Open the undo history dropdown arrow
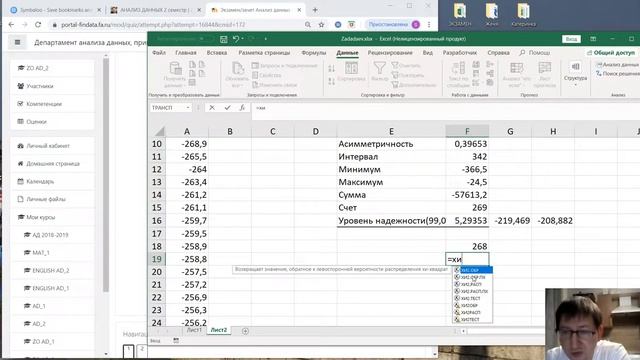The width and height of the screenshot is (640, 360). (242, 39)
